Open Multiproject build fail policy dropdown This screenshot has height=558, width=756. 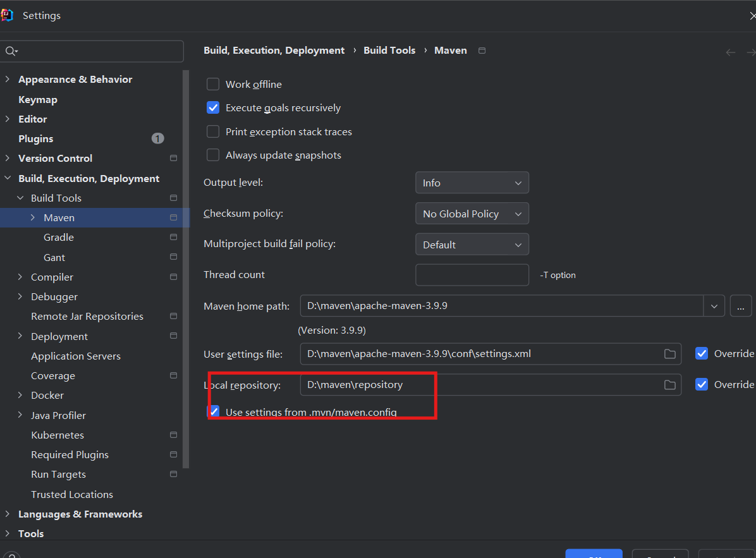pos(472,245)
